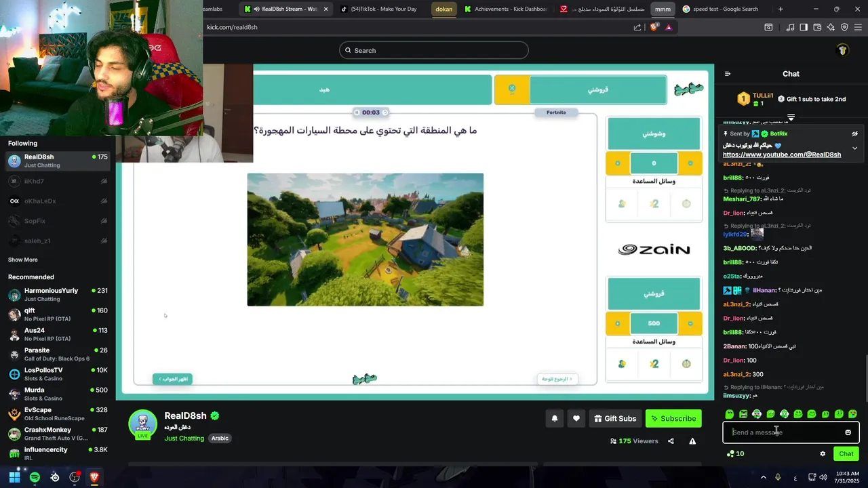Click the kick.com/reald8sh address bar
Screen dimensions: 868x488
[417, 27]
